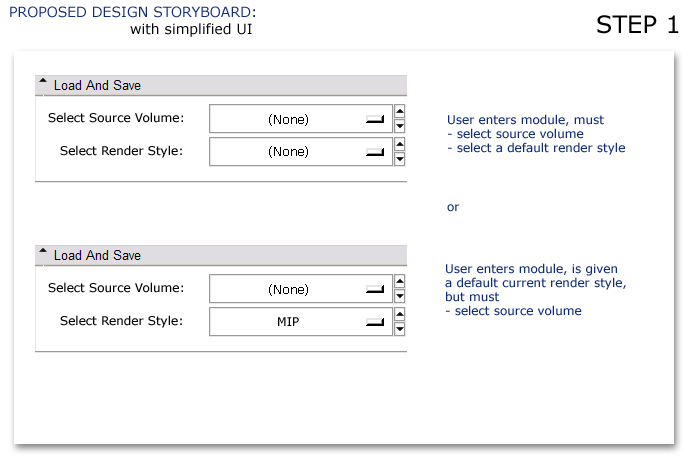Click down arrow beside top Source Volume
This screenshot has height=473, width=698.
[400, 126]
